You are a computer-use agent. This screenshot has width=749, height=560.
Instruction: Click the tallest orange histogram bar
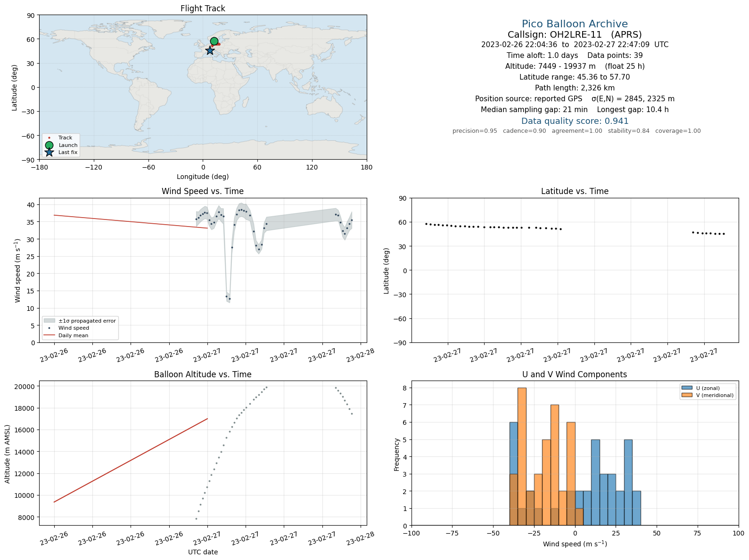pos(522,456)
